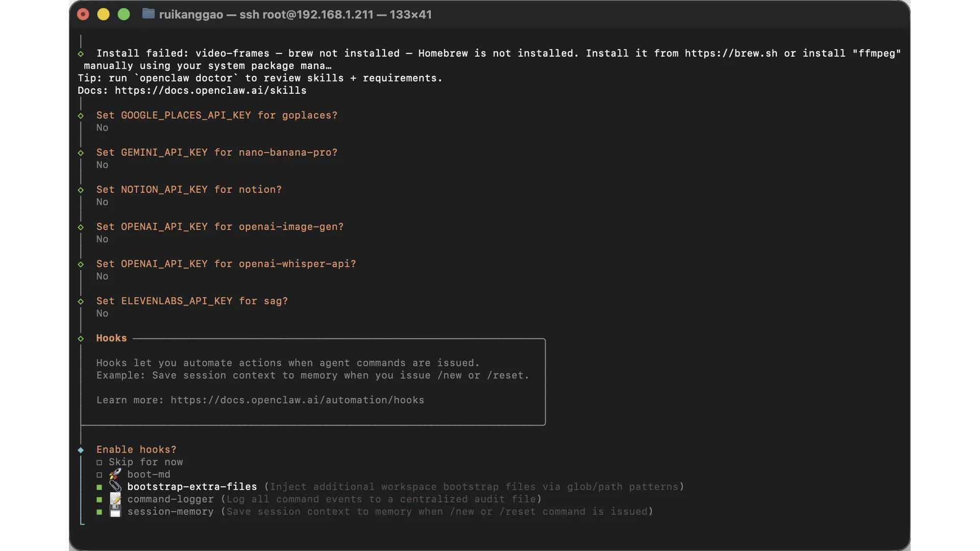Check the Skip for now checkbox
This screenshot has height=551, width=980.
(x=100, y=463)
